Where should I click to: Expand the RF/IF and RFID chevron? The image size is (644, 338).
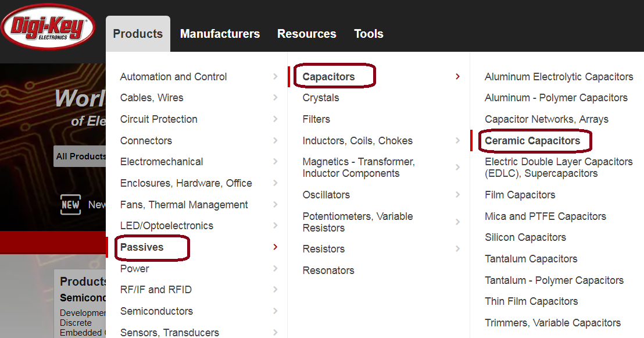275,290
